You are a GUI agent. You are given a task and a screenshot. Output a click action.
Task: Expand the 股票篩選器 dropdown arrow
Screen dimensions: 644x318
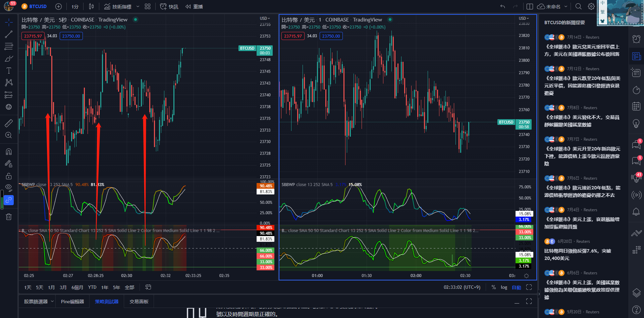[52, 302]
